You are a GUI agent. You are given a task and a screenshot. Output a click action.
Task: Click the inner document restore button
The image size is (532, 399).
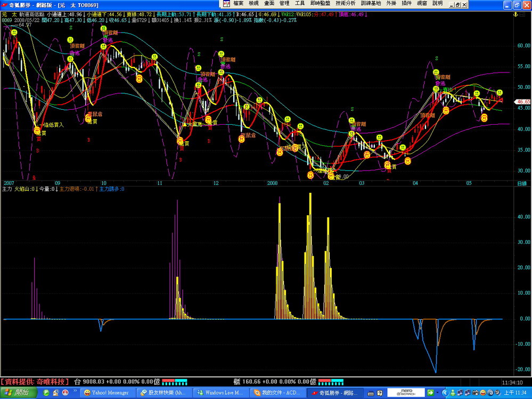pyautogui.click(x=459, y=4)
